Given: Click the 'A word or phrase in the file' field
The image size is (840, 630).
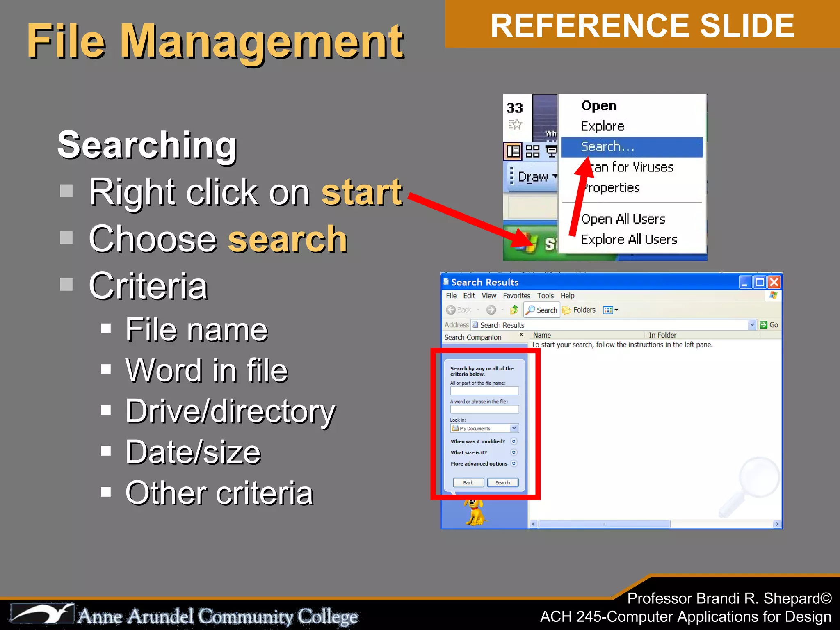Looking at the screenshot, I should pos(484,409).
